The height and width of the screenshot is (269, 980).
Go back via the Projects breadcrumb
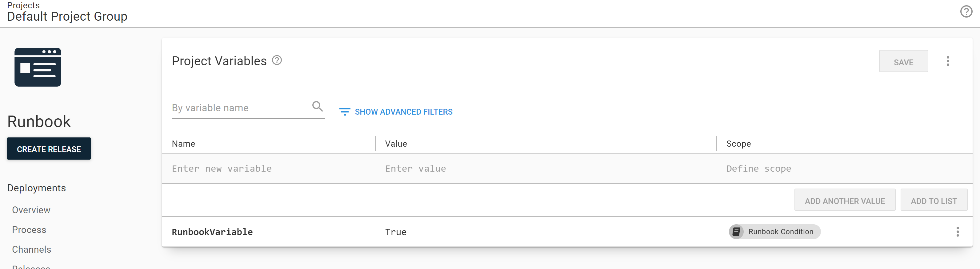click(24, 5)
